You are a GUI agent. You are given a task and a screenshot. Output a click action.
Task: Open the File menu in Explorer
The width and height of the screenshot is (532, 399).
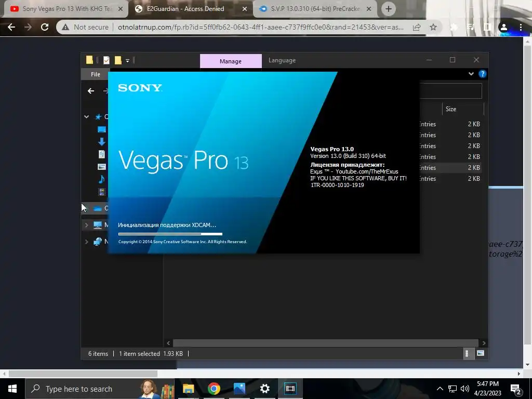pyautogui.click(x=96, y=74)
